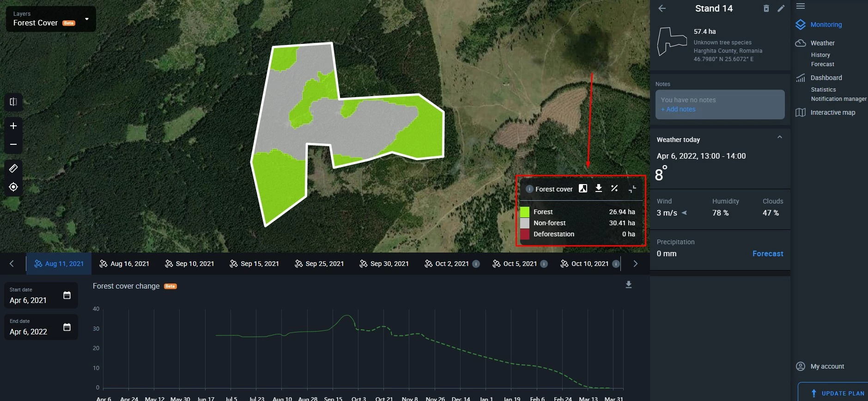Click the green Forest color swatch
The width and height of the screenshot is (868, 401).
point(525,212)
